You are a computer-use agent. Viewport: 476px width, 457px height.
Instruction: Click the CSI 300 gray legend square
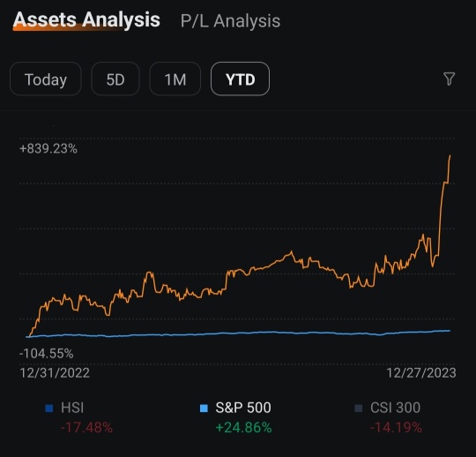(x=359, y=408)
